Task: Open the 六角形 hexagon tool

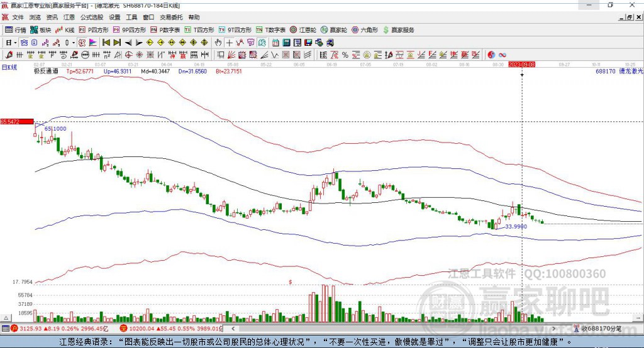Action: (365, 30)
